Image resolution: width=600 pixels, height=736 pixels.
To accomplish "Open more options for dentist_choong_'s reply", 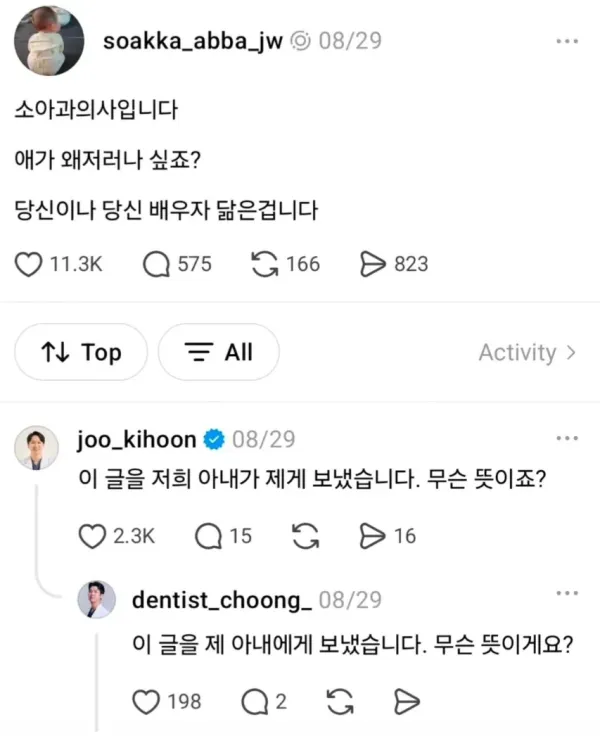I will coord(567,593).
